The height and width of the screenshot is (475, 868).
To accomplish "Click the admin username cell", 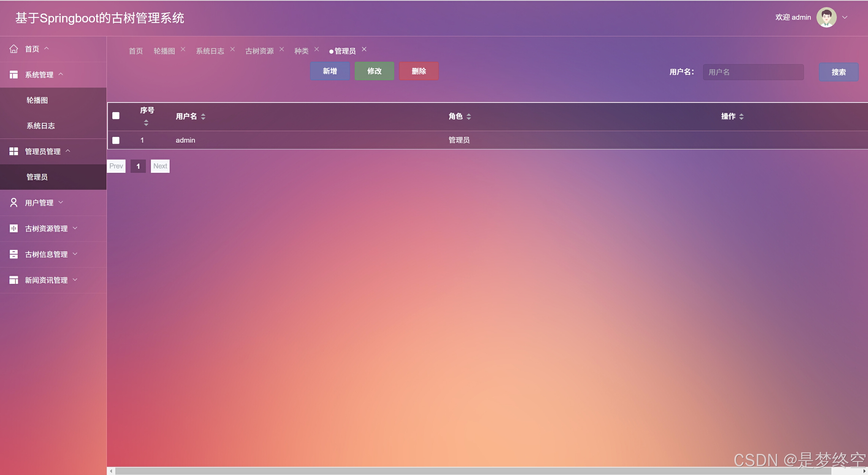I will coord(185,140).
